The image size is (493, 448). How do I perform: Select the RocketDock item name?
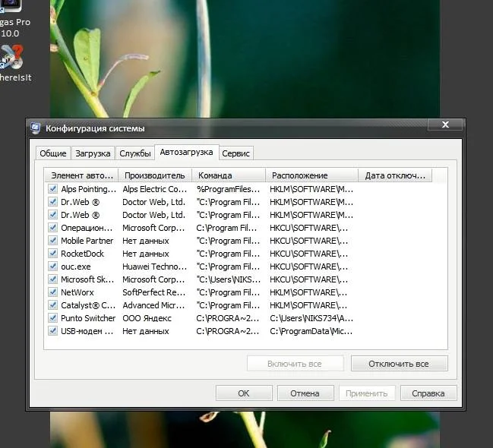click(82, 254)
